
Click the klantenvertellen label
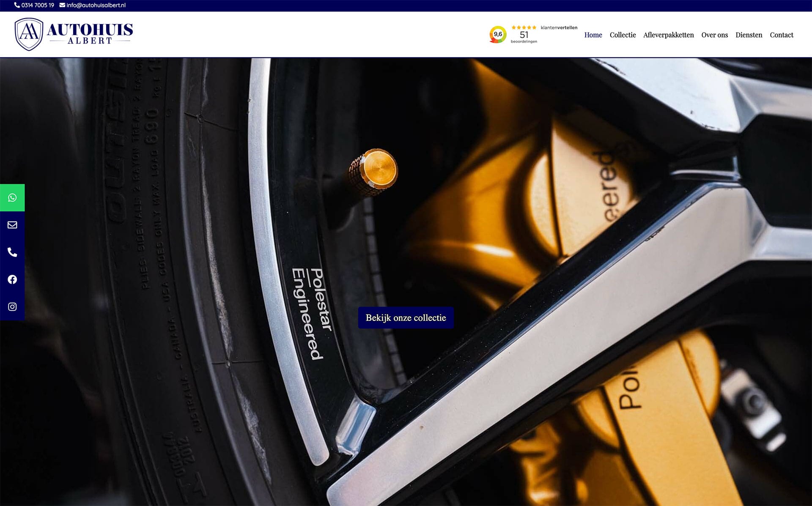pos(559,27)
